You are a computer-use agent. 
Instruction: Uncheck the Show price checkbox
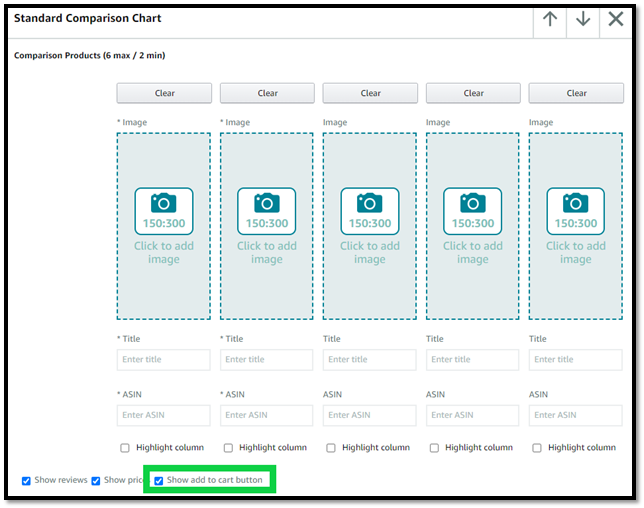coord(96,480)
